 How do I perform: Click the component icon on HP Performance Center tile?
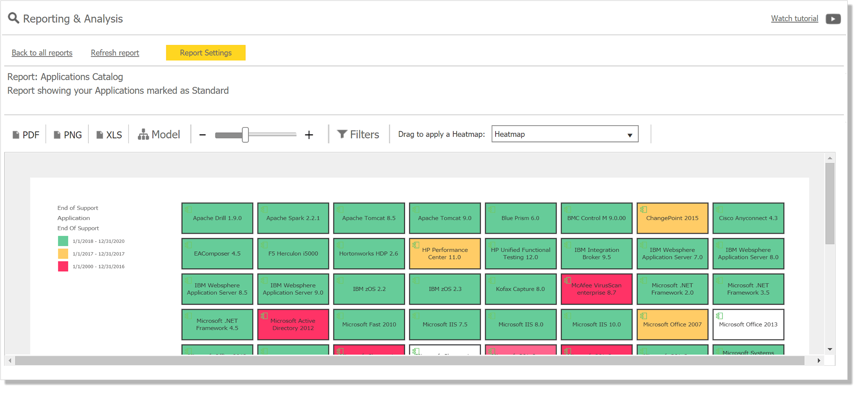(x=416, y=245)
